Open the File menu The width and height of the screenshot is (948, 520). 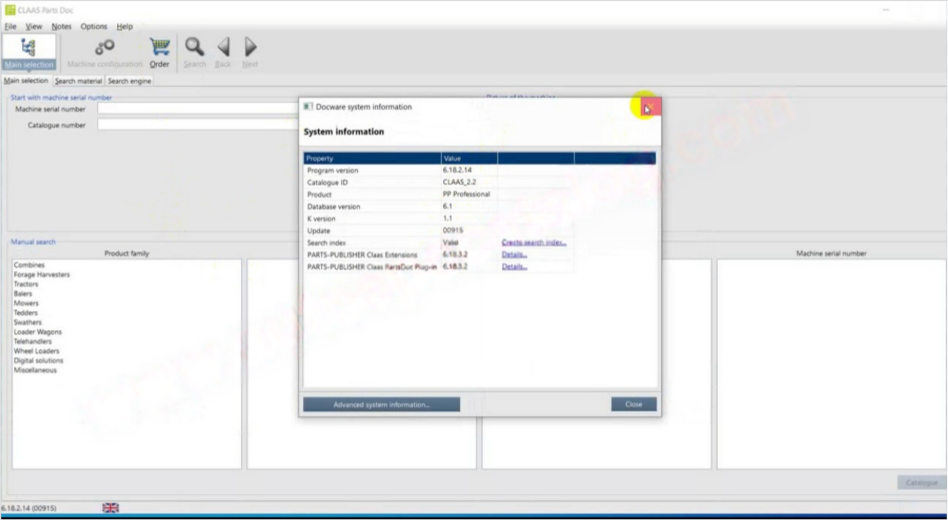point(10,27)
